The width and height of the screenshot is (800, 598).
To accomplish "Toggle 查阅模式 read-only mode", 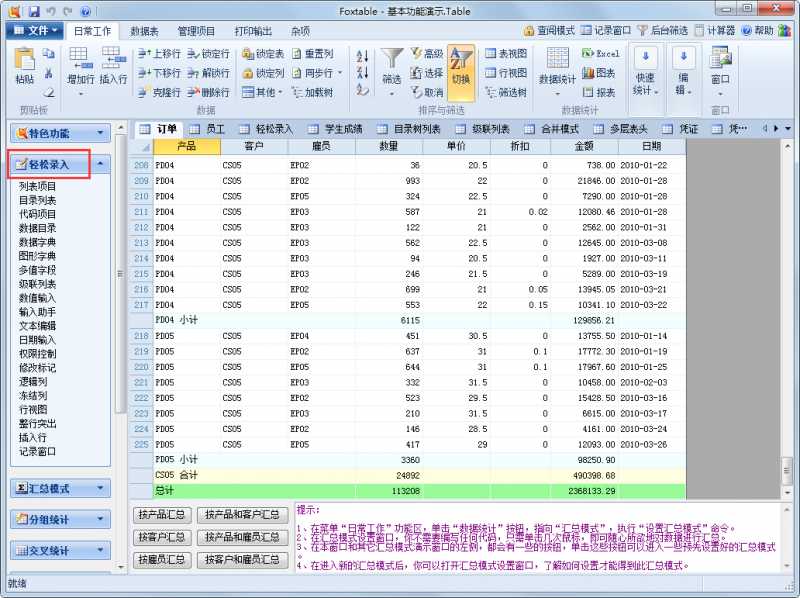I will tap(548, 31).
